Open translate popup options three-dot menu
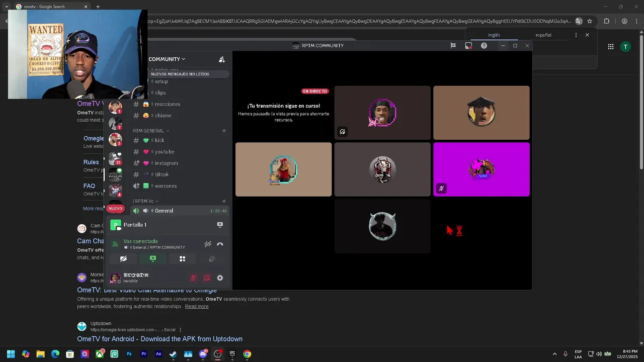Viewport: 644px width, 362px height. [576, 35]
